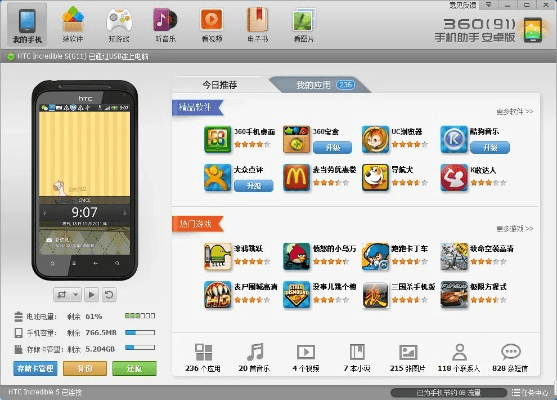Image resolution: width=557 pixels, height=400 pixels.
Task: Click 360 手机助手 logo phone icon
Action: [x=532, y=30]
